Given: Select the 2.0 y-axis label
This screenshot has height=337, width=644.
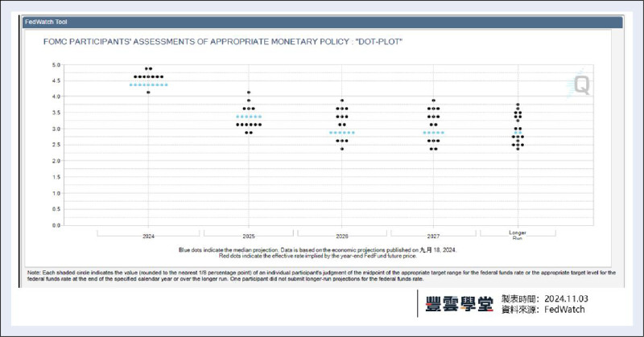Looking at the screenshot, I should 56,161.
